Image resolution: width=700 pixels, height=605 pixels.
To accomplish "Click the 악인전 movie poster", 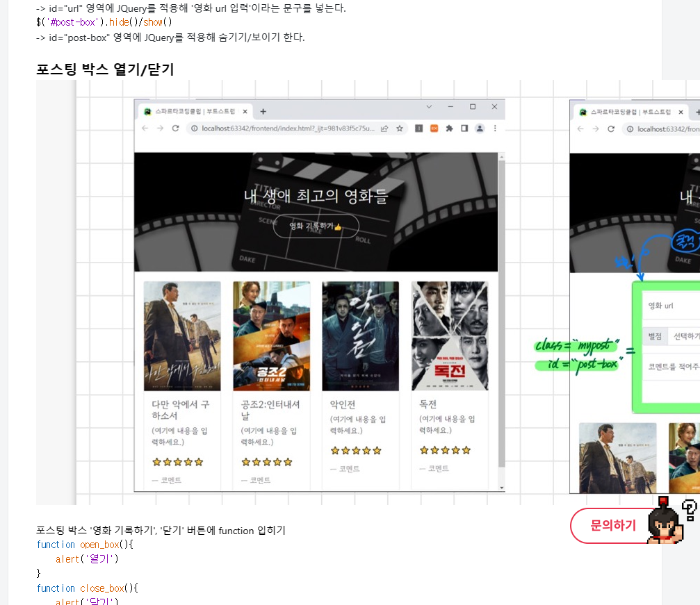I will [x=361, y=336].
